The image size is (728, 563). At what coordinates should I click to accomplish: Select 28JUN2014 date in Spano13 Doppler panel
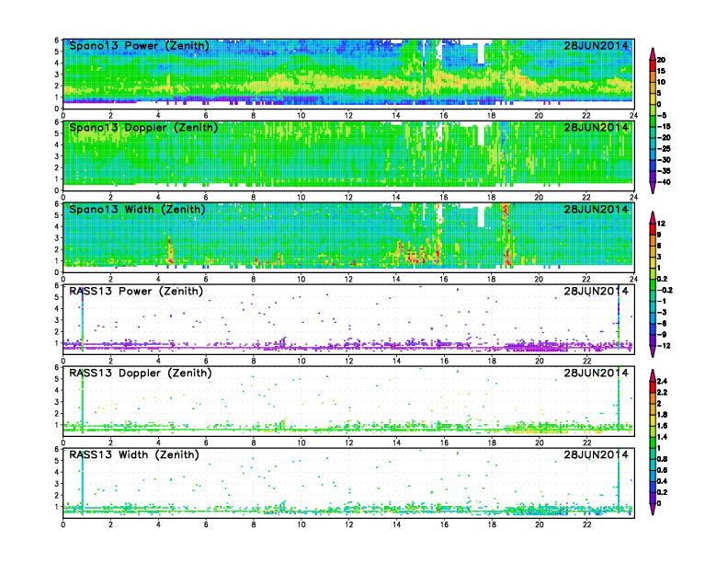[597, 127]
